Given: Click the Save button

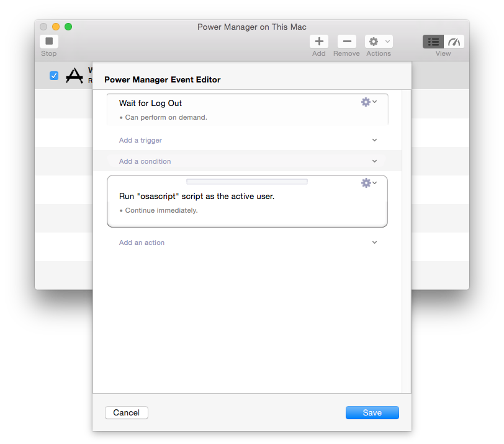Looking at the screenshot, I should tap(372, 412).
